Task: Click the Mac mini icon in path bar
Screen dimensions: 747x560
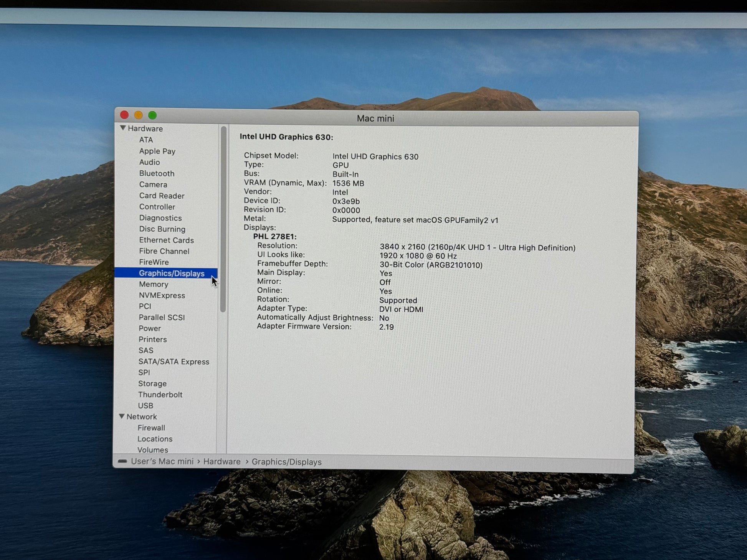Action: pyautogui.click(x=122, y=461)
